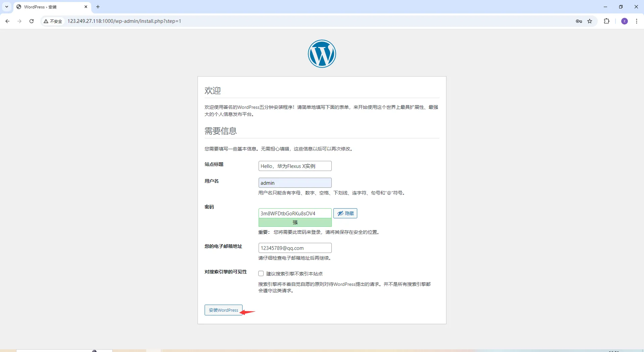
Task: Edit the 电子邮箱地址 field
Action: (x=295, y=248)
